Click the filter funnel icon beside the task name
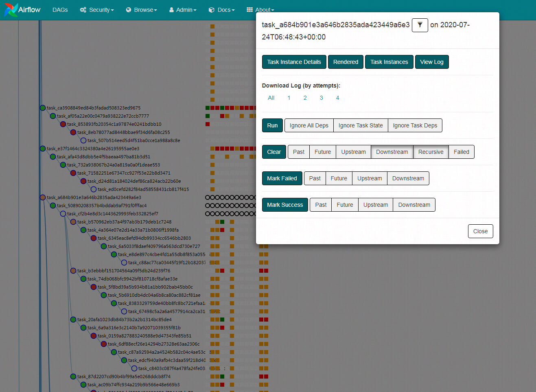Viewport: 536px width, 392px height. (x=420, y=25)
